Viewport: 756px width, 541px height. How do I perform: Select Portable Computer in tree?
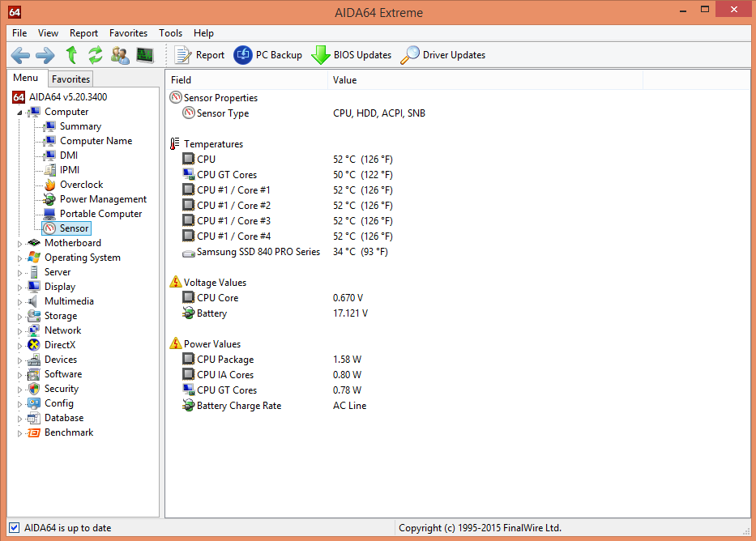tap(100, 214)
